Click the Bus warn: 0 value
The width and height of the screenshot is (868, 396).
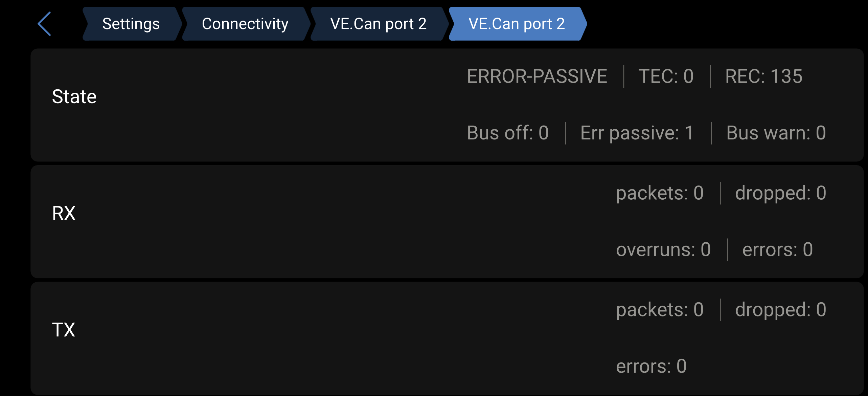[776, 133]
